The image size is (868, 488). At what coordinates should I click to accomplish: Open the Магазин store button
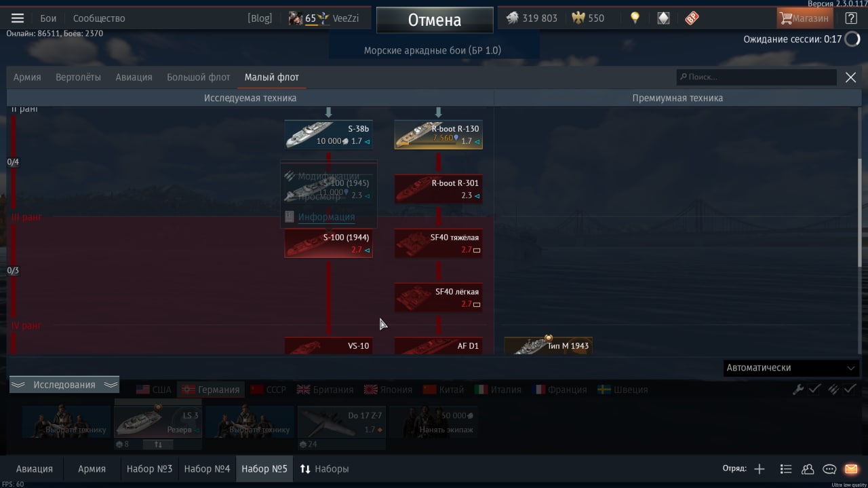(x=805, y=18)
